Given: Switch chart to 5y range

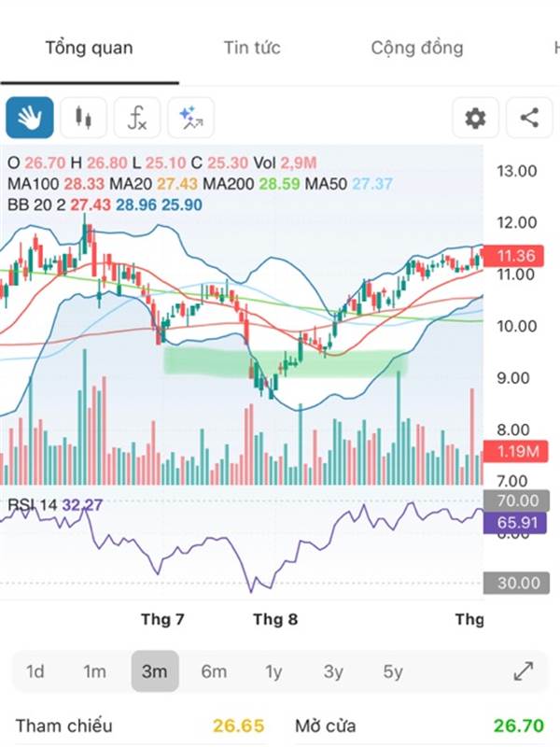Looking at the screenshot, I should (393, 671).
